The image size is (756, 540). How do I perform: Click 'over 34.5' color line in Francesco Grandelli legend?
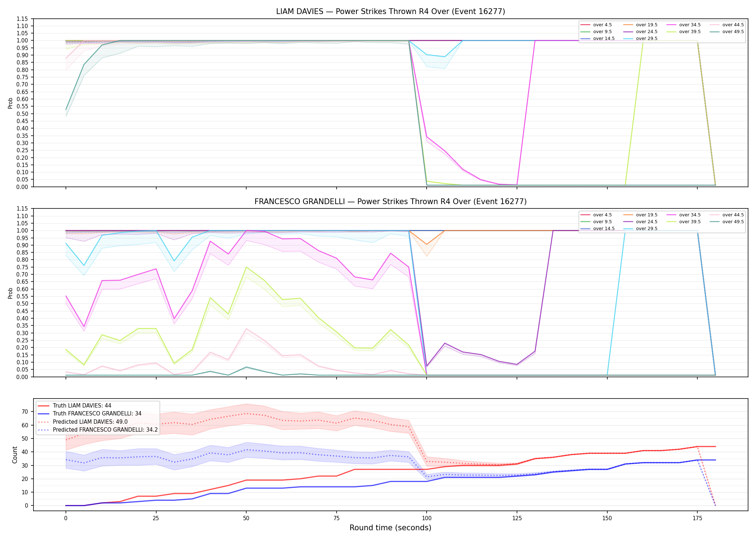tap(671, 215)
